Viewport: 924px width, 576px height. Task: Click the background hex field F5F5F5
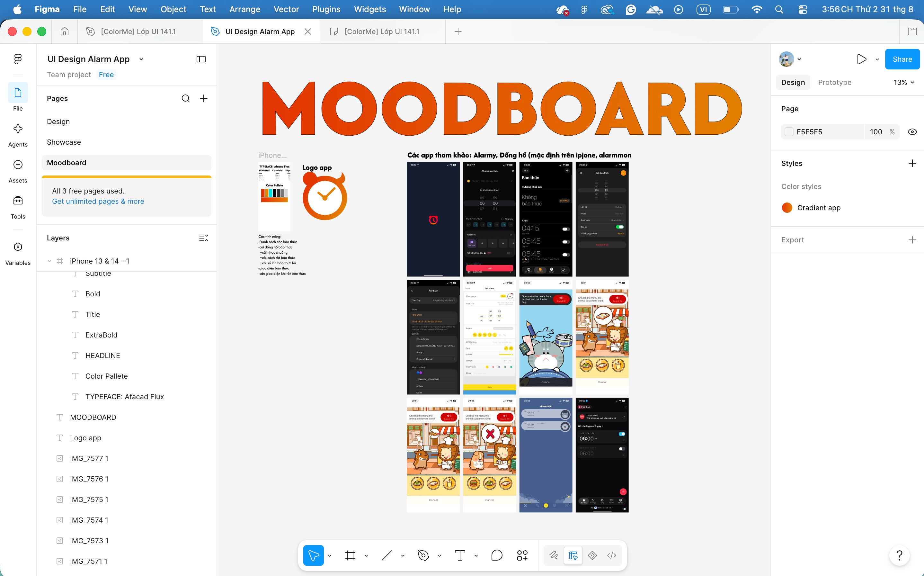coord(822,132)
